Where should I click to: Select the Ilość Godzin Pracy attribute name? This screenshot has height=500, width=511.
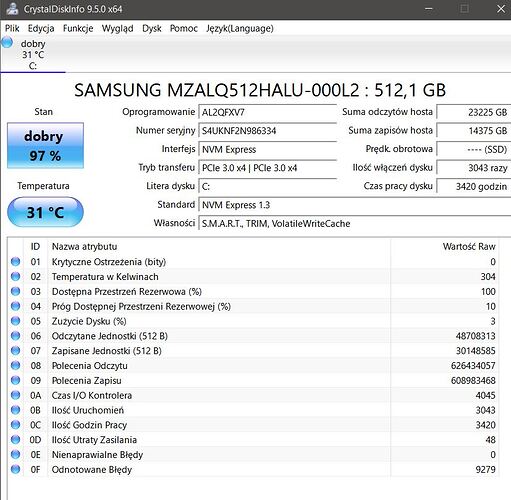click(89, 425)
